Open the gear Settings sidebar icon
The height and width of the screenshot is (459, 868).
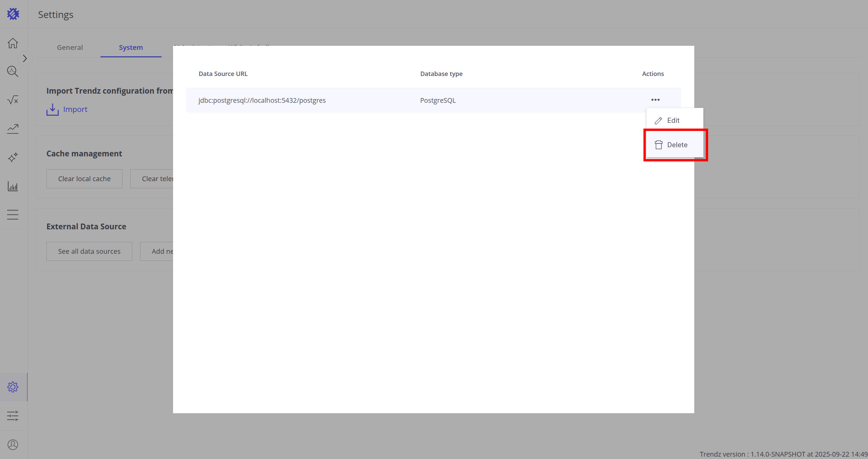[13, 387]
